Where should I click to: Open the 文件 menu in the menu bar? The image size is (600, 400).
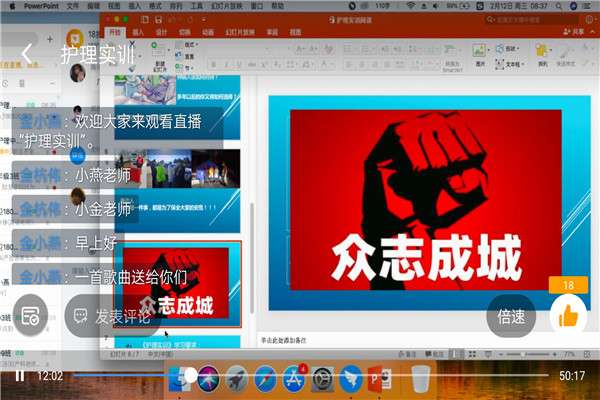click(x=73, y=6)
